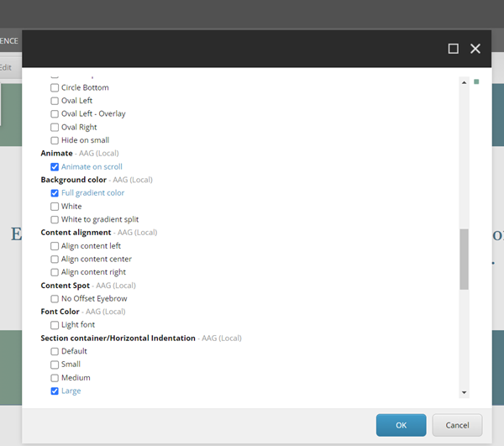Check Small indentation option
Image resolution: width=504 pixels, height=446 pixels.
point(55,365)
